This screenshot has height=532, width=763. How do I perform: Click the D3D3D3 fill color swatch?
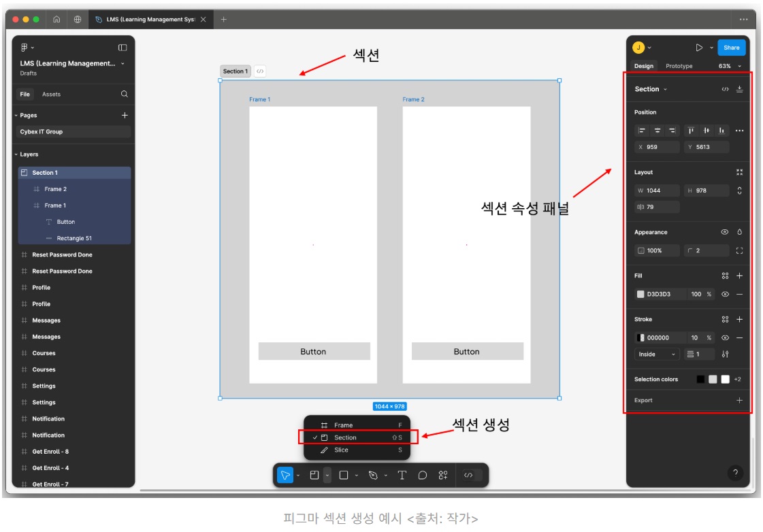pyautogui.click(x=640, y=294)
